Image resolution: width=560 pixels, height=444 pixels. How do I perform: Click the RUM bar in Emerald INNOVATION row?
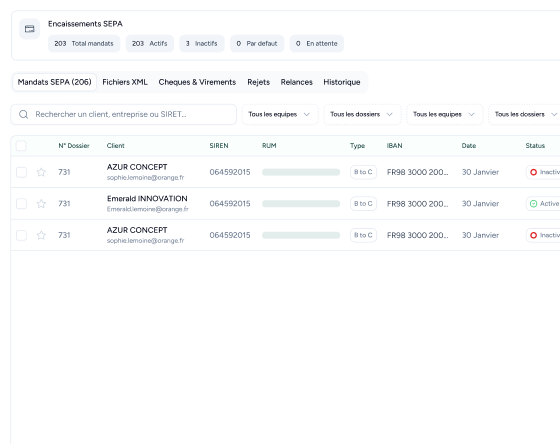point(301,204)
